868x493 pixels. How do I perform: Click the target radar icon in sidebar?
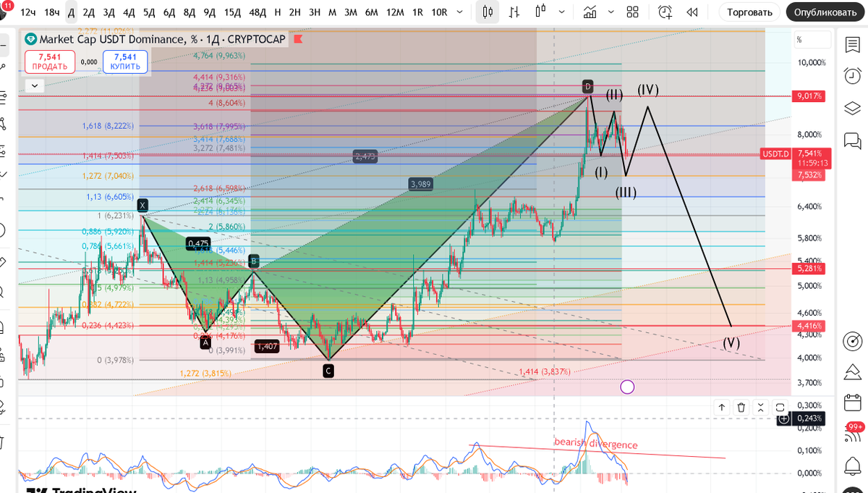pyautogui.click(x=852, y=340)
